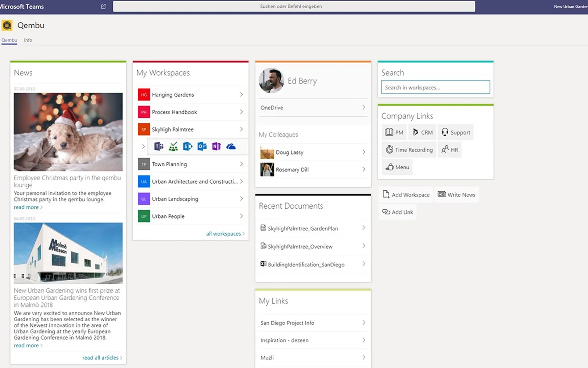Click the 'Search in workspaces' input field
Viewport: 588px width, 368px height.
(435, 87)
